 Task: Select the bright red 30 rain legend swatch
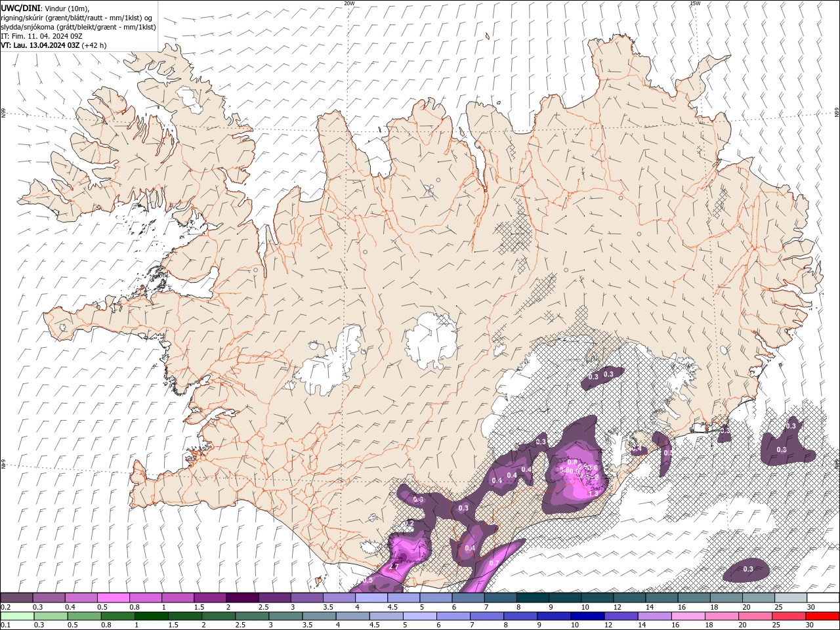pos(822,616)
